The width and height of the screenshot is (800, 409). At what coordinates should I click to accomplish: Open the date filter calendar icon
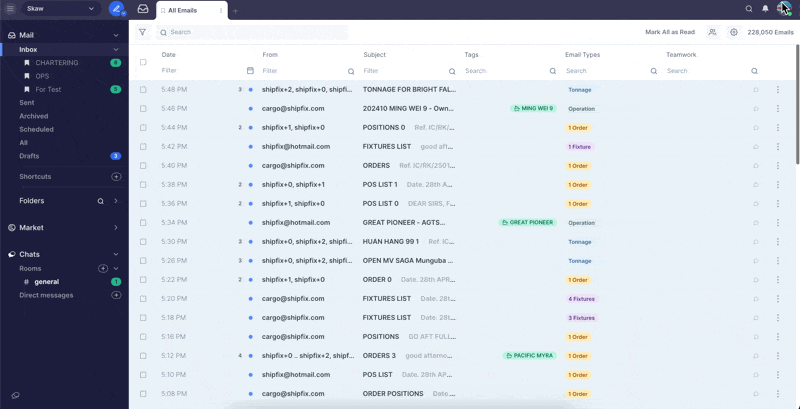pos(250,71)
